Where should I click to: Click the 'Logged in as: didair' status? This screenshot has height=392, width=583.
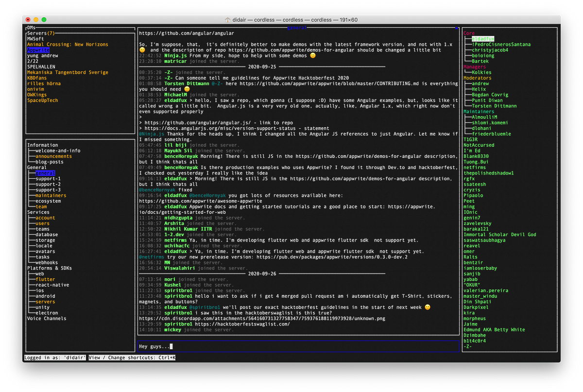pos(55,358)
